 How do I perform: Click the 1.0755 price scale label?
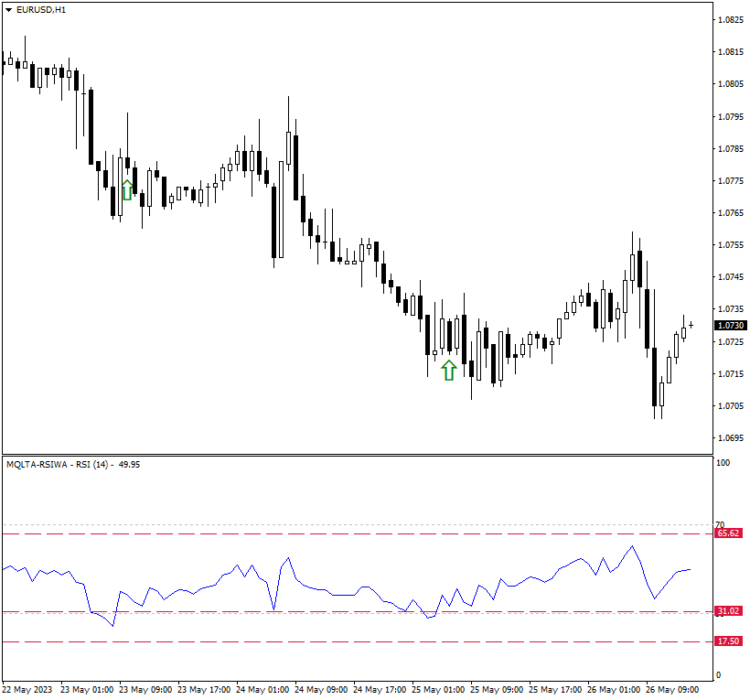pyautogui.click(x=731, y=245)
